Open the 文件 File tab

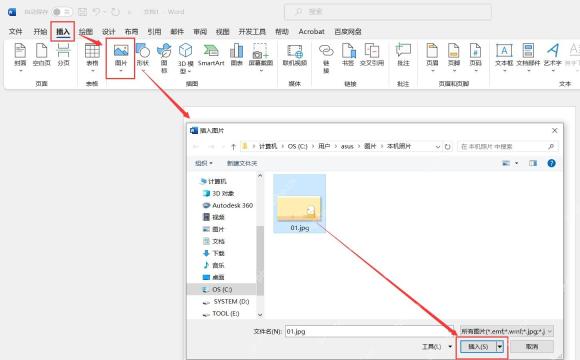coord(16,31)
